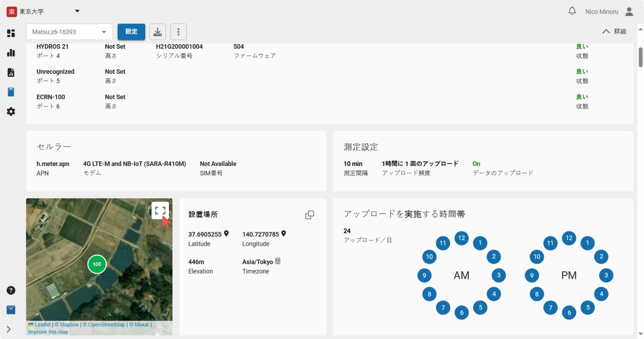This screenshot has height=339, width=644.
Task: Toggle PM 2 o'clock upload hour
Action: (601, 256)
